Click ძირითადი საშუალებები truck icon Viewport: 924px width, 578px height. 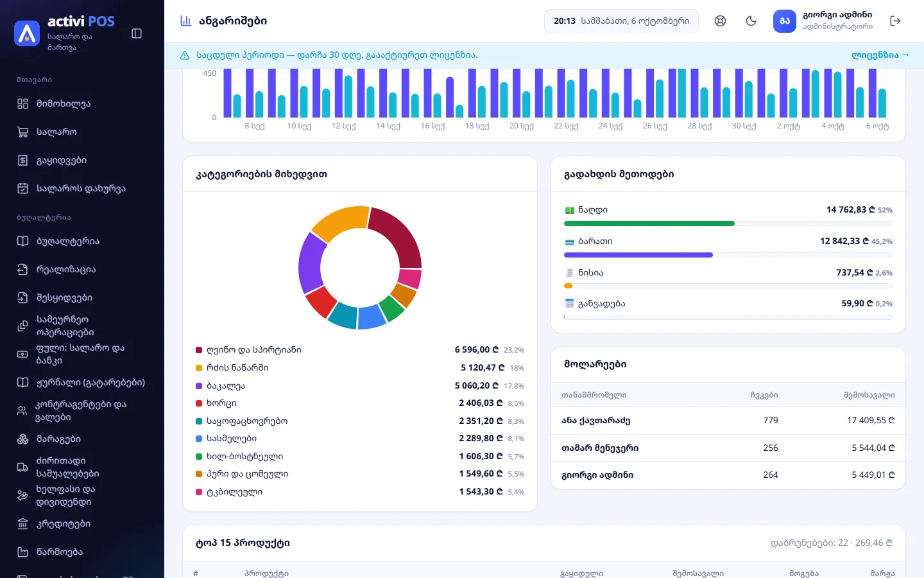coord(22,468)
